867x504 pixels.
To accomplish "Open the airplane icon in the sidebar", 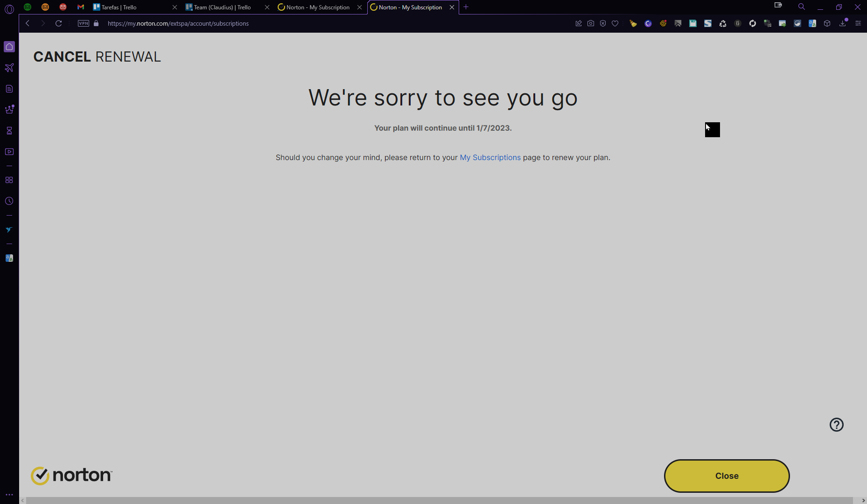I will (x=9, y=68).
